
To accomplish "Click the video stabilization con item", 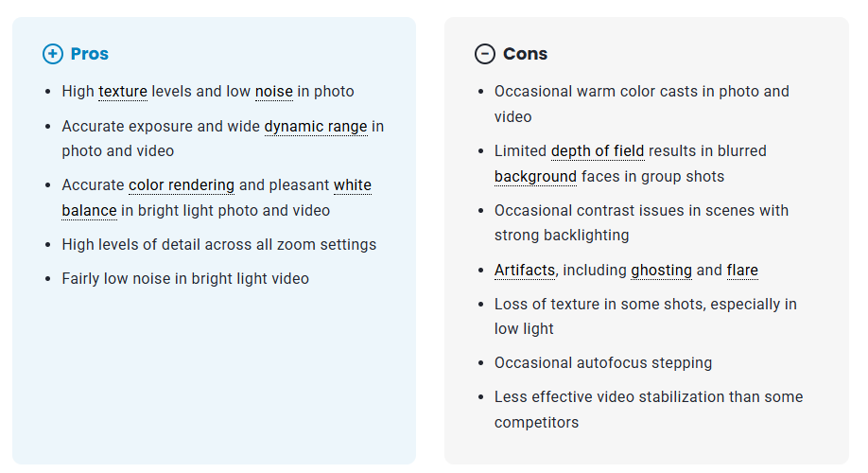I will click(649, 397).
